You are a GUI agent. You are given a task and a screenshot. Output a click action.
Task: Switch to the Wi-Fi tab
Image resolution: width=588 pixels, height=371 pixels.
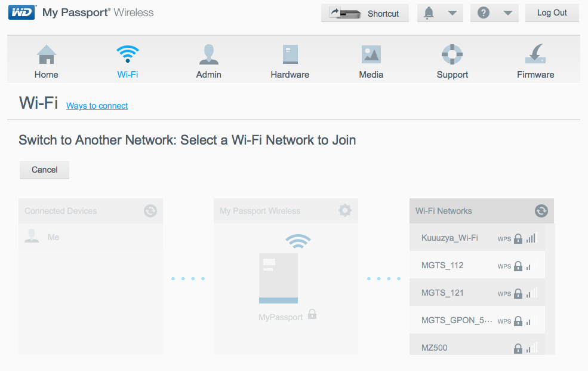[x=128, y=62]
